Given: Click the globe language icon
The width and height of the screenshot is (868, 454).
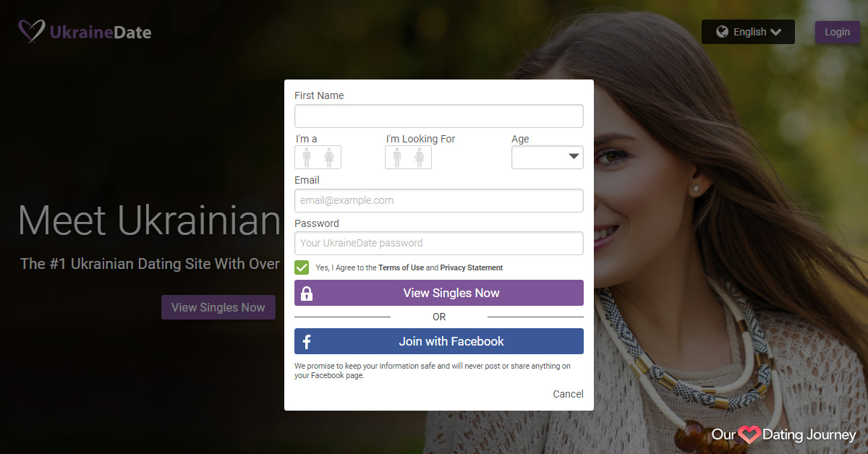Looking at the screenshot, I should click(x=722, y=32).
